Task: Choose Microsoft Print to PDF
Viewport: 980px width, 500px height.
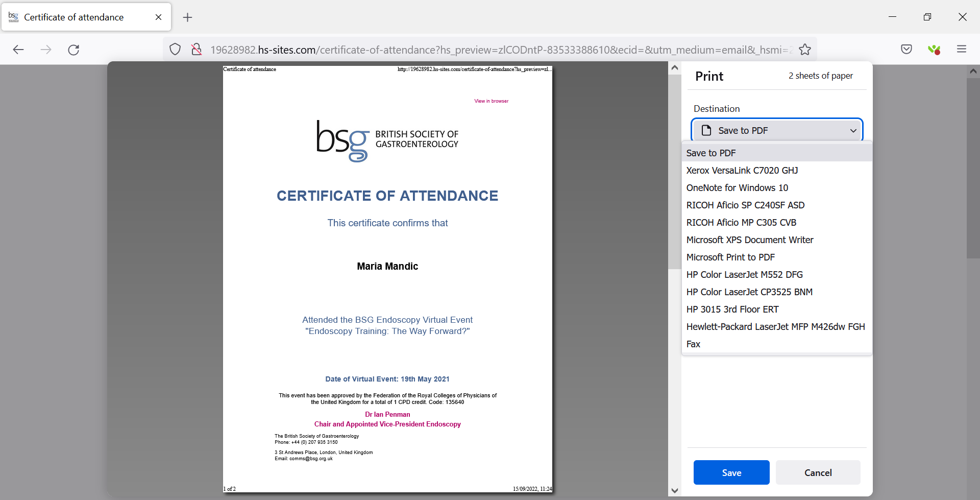Action: [x=777, y=257]
